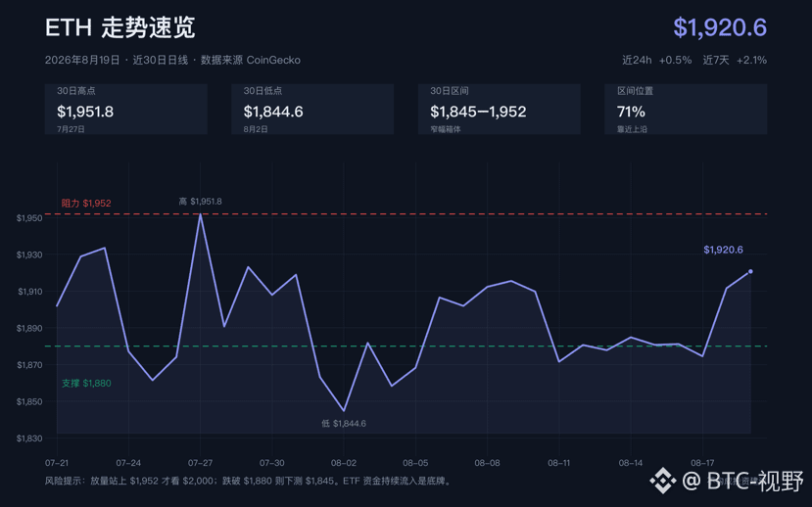812x507 pixels.
Task: Click the $1,850 y-axis label
Action: coord(29,402)
